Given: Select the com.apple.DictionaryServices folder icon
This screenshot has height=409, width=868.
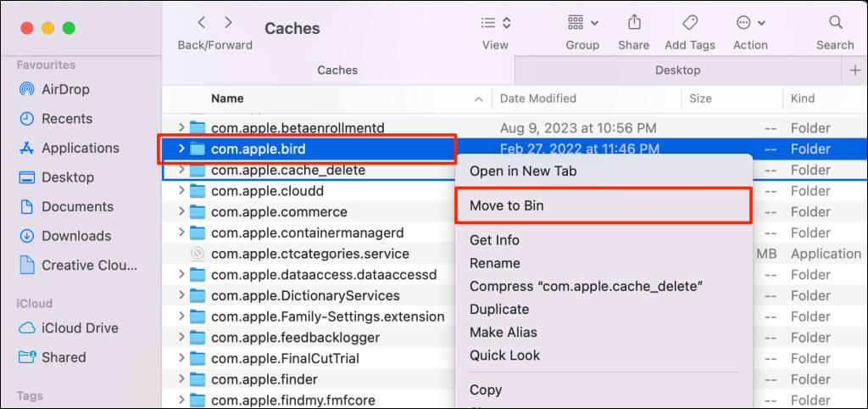Looking at the screenshot, I should [x=198, y=295].
